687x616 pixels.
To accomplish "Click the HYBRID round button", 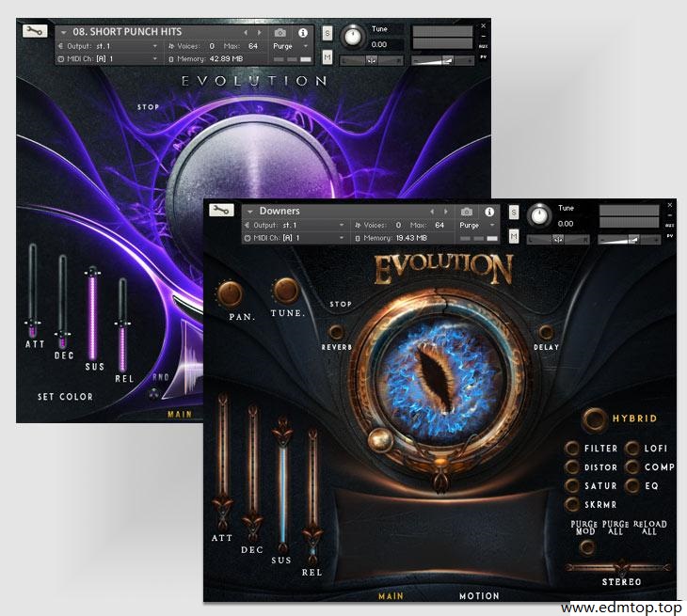I will 594,419.
